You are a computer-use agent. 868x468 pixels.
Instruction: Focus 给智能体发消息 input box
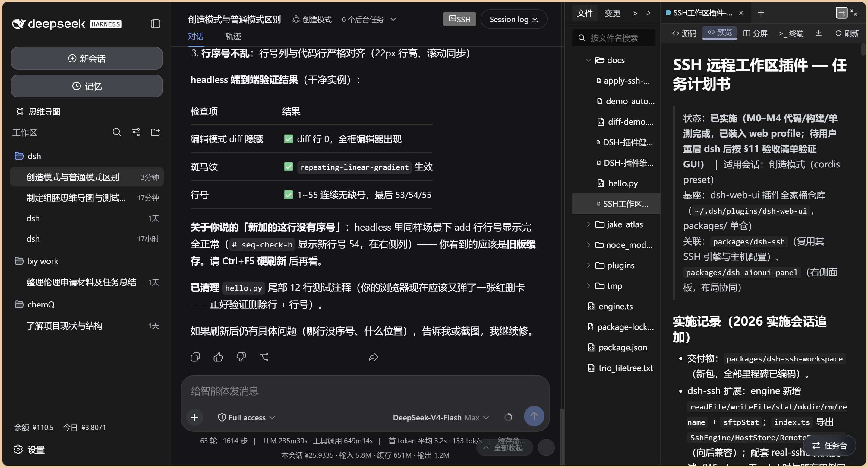tap(365, 391)
